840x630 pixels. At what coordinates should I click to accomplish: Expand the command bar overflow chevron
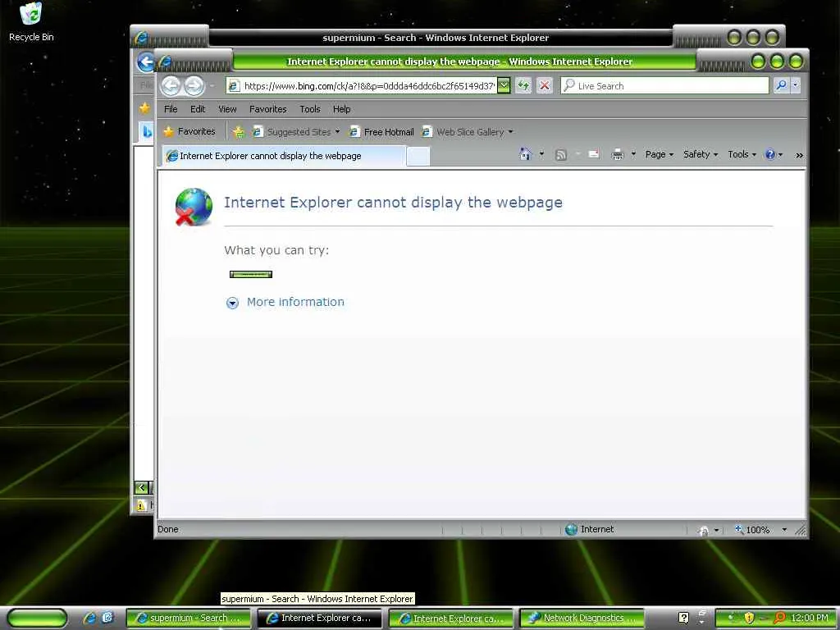799,155
